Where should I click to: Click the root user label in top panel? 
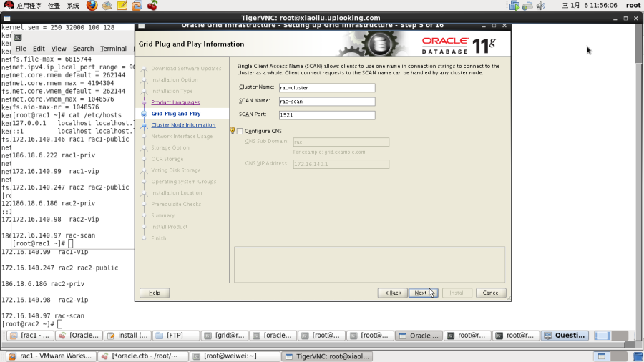tap(633, 5)
